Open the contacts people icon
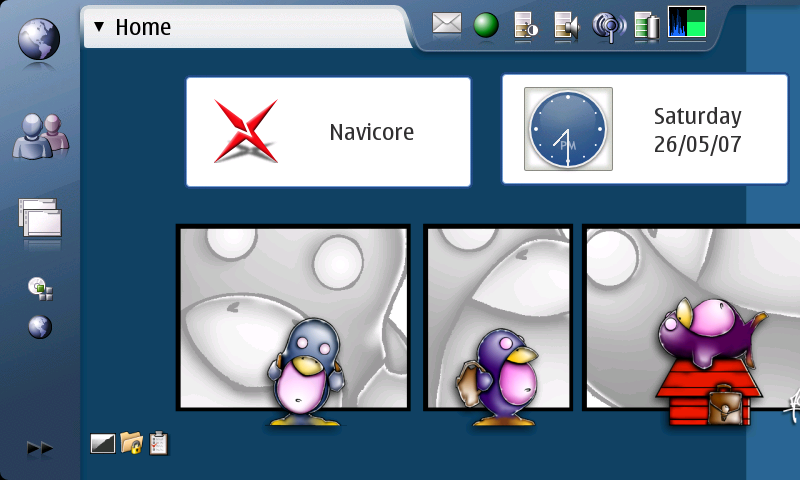Viewport: 800px width, 480px height. click(x=41, y=136)
